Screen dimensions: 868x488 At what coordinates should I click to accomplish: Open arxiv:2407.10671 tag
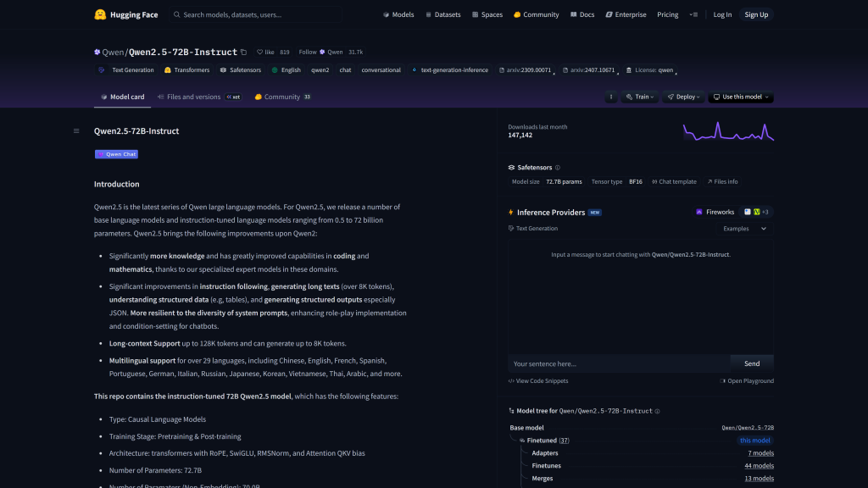(588, 70)
